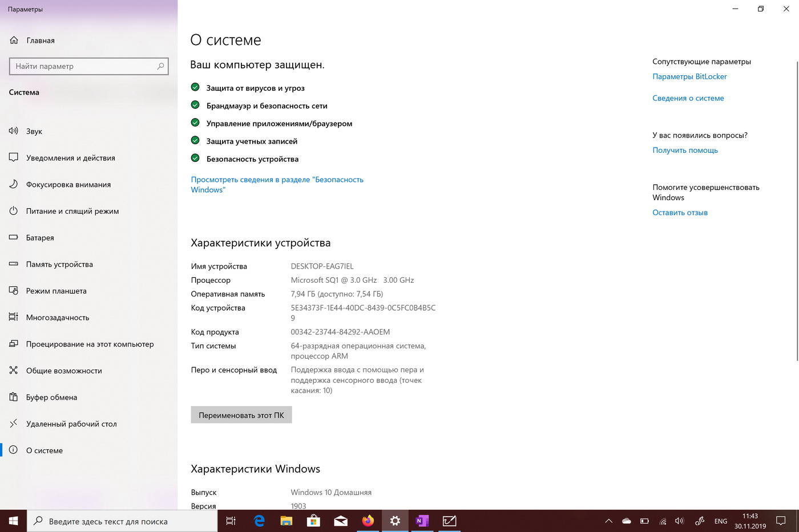
Task: Switch ENG input language
Action: [x=721, y=521]
